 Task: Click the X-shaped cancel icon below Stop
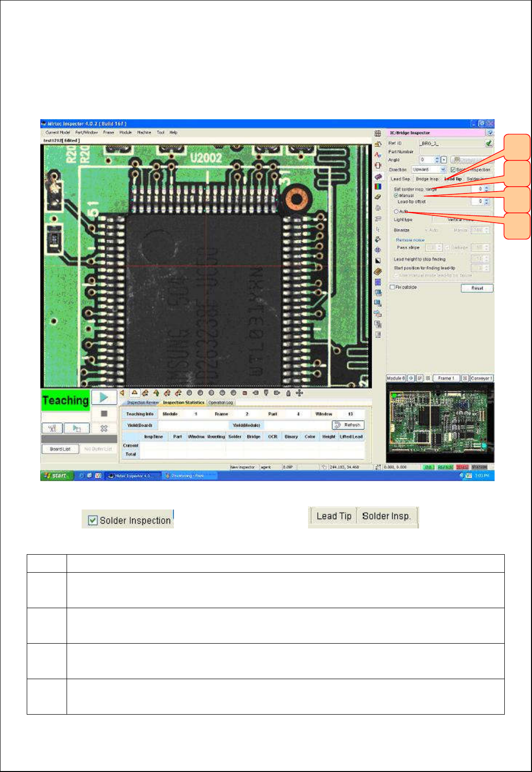point(103,428)
